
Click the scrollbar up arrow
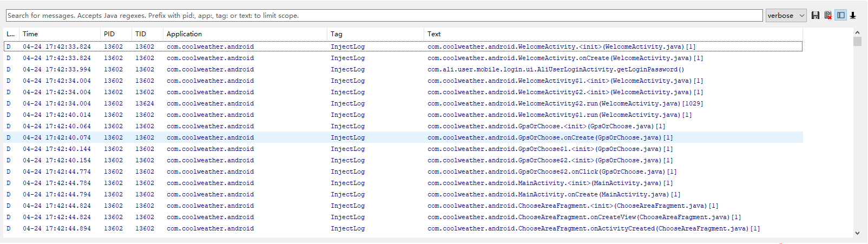[857, 32]
